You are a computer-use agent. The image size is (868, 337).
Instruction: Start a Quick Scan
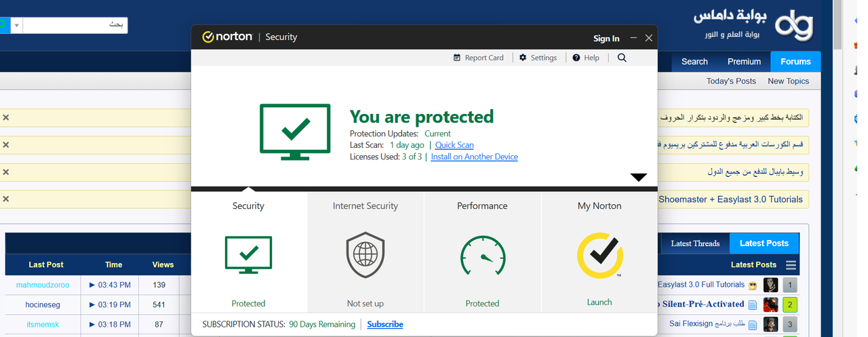454,145
